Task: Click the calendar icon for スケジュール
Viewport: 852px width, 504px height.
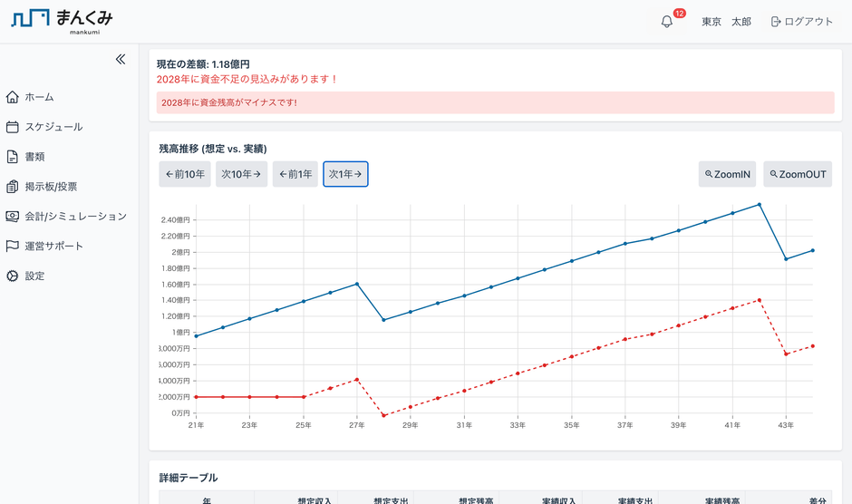Action: click(x=13, y=127)
